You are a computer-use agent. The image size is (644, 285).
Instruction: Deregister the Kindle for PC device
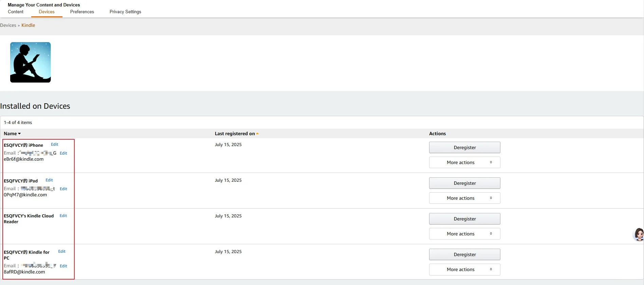point(464,254)
